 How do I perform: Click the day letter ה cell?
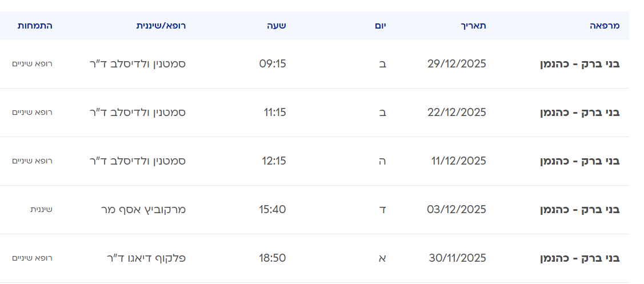click(383, 161)
